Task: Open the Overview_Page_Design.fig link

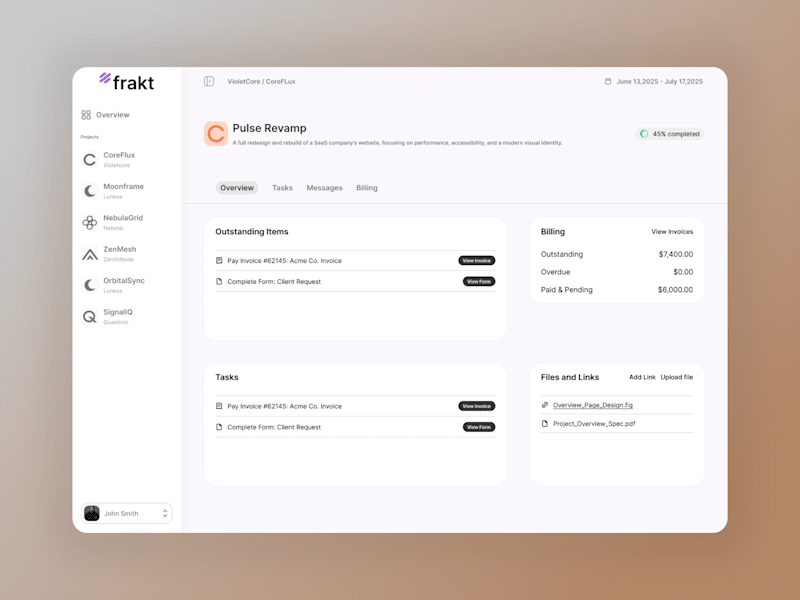Action: [x=593, y=405]
